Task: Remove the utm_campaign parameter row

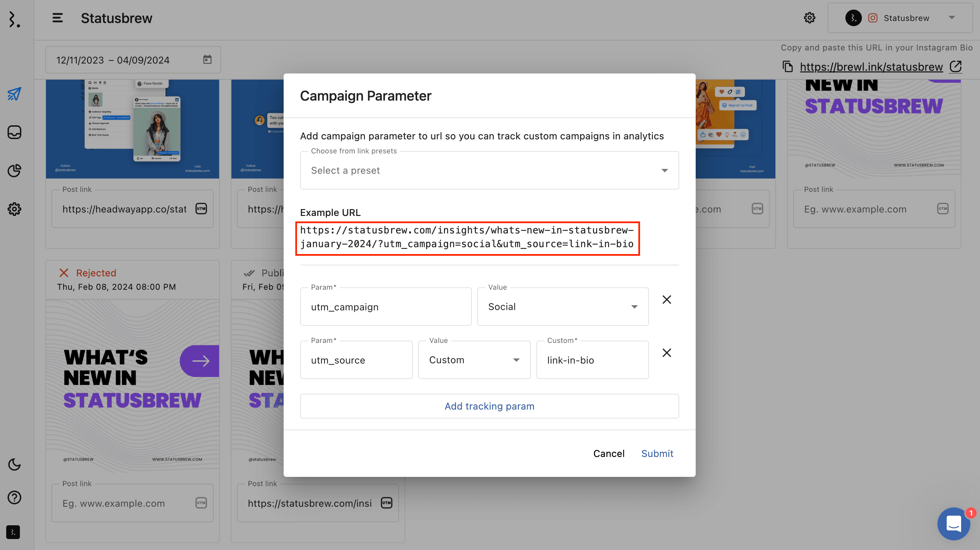Action: (x=666, y=300)
